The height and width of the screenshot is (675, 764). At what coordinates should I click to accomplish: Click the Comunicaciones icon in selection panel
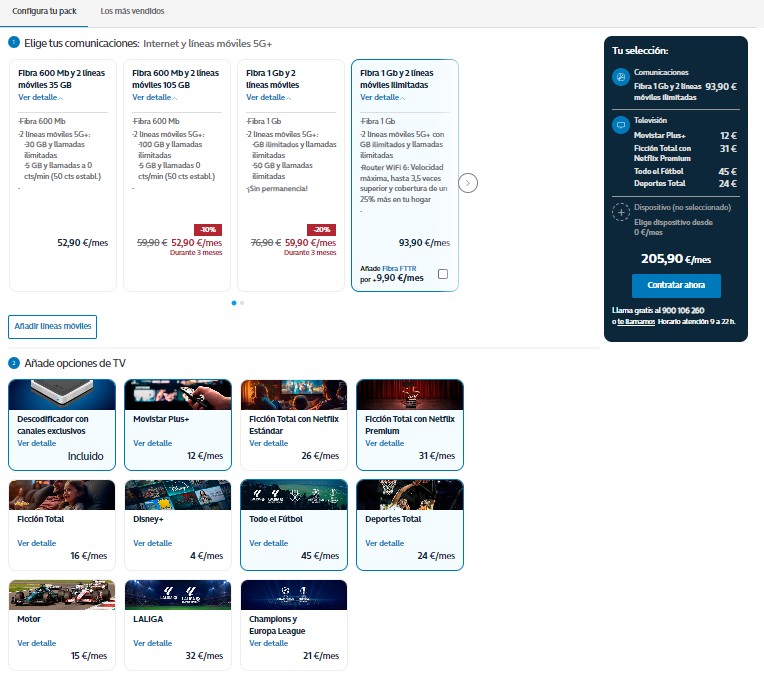(620, 78)
